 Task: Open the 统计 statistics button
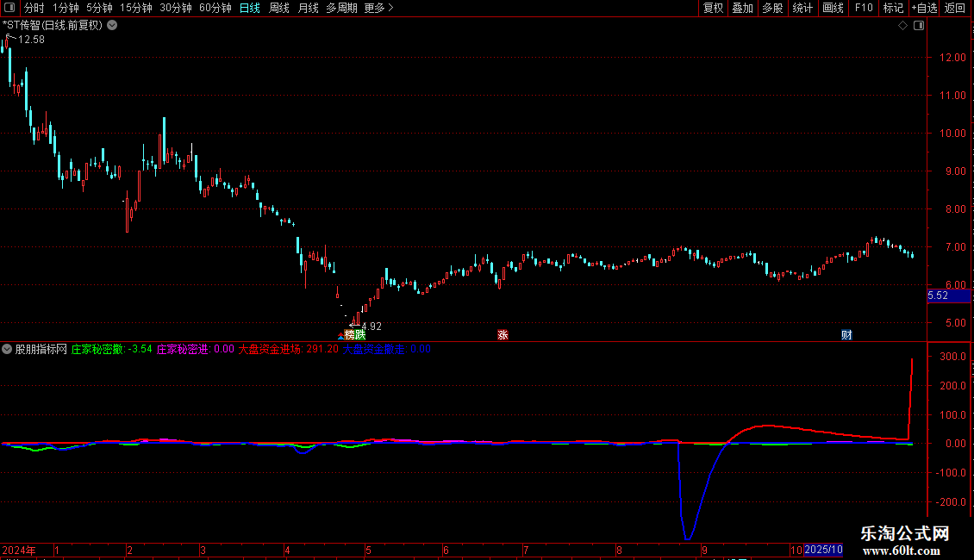click(x=802, y=8)
